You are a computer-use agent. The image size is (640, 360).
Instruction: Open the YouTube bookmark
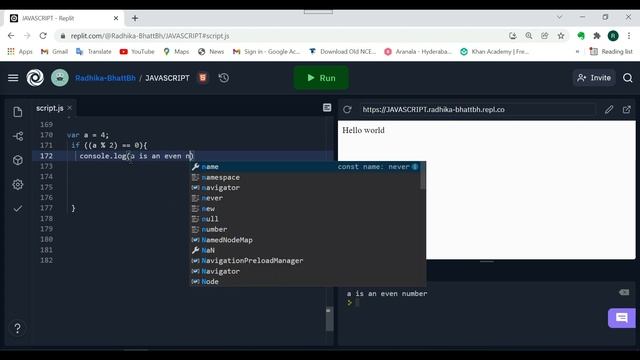pos(137,51)
